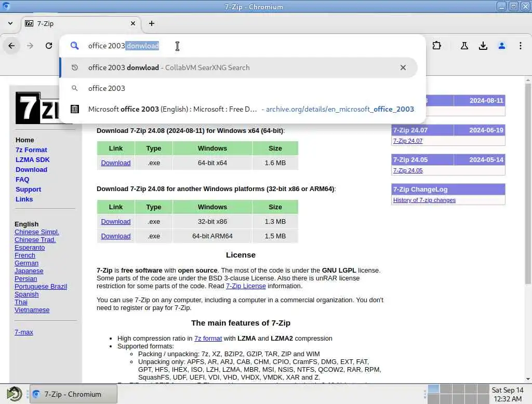532x404 pixels.
Task: Click inside the address bar text field
Action: [251, 46]
